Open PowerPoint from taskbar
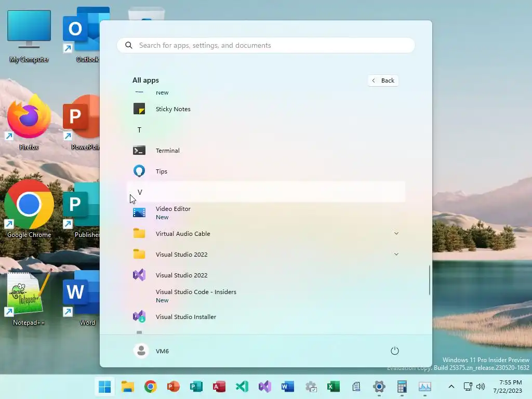 click(x=174, y=387)
